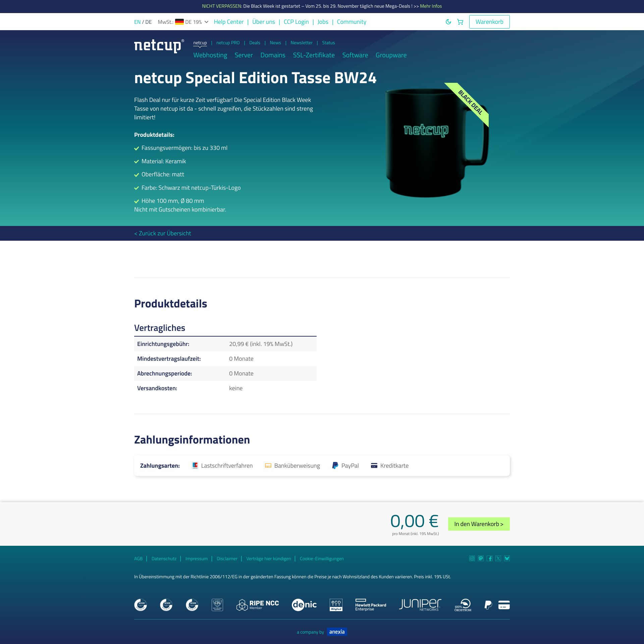Open the Webhosting menu

(210, 55)
